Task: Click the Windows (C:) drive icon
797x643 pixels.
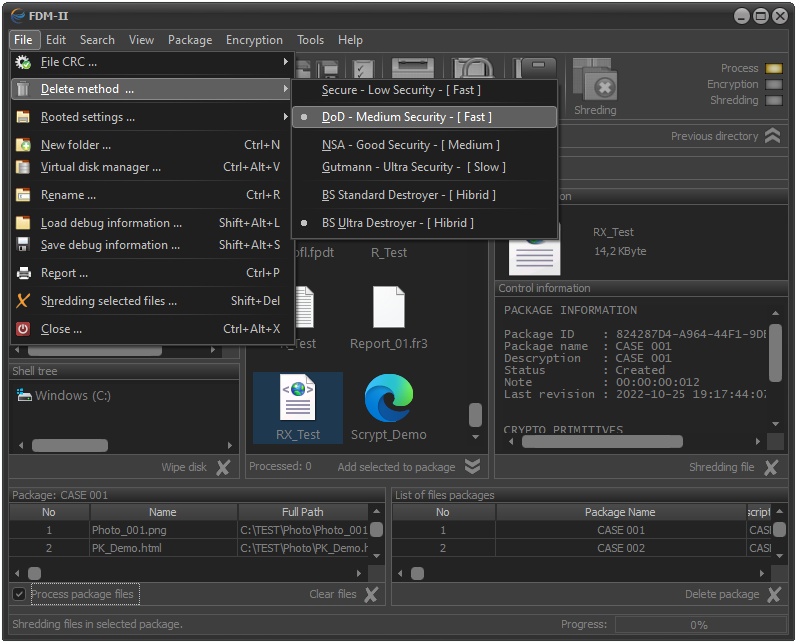Action: tap(24, 395)
